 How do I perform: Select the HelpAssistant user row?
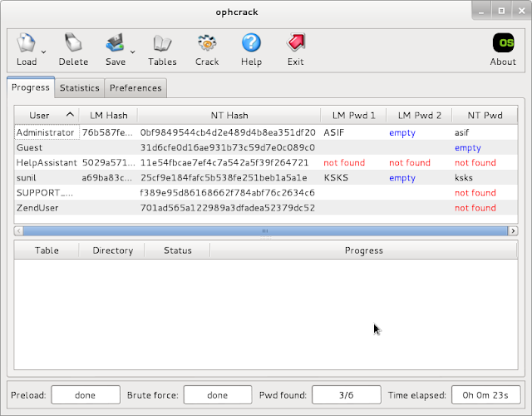tap(47, 162)
